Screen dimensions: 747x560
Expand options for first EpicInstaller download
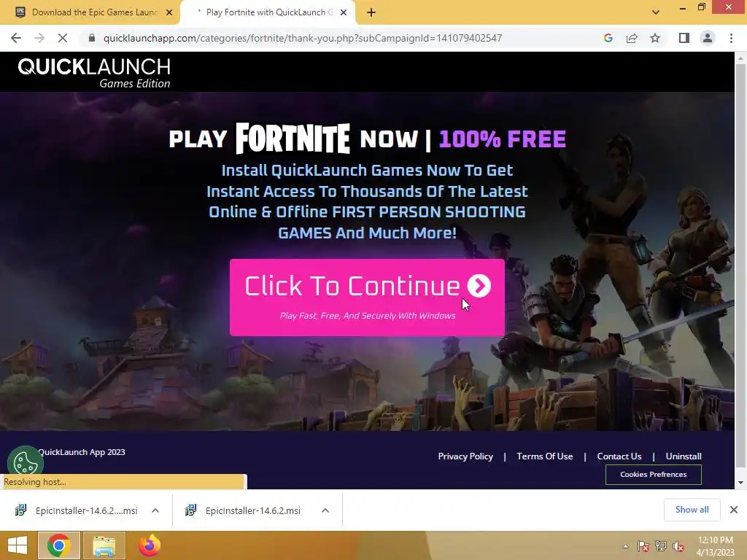point(155,510)
